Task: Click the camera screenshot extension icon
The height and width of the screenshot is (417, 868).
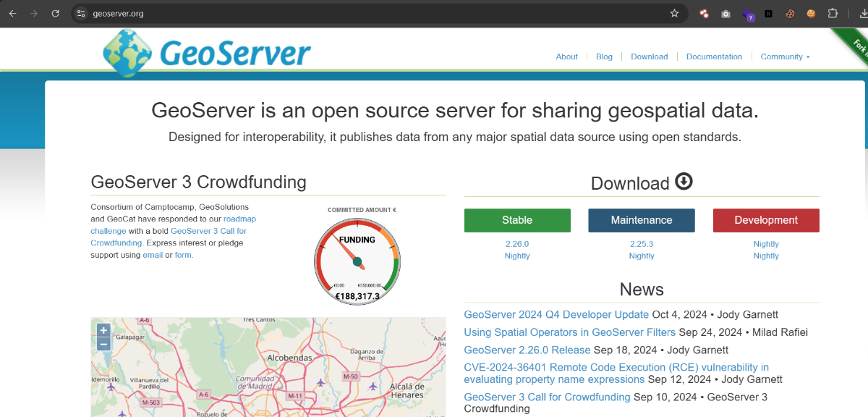Action: [726, 13]
